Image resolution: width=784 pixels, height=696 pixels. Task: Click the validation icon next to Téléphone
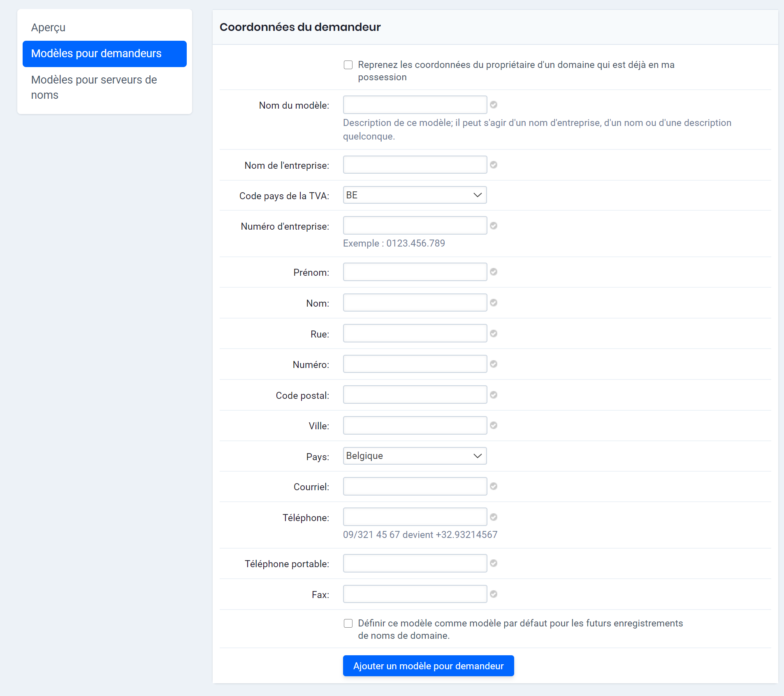pos(494,517)
